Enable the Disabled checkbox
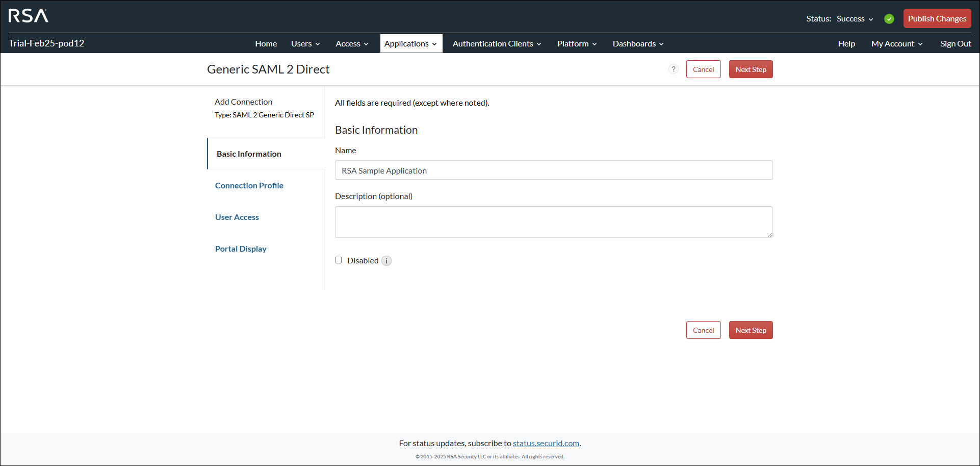Viewport: 980px width, 466px height. tap(338, 260)
